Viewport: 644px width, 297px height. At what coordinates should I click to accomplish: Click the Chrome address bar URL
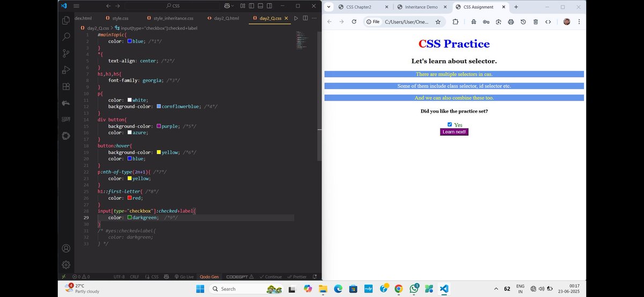point(406,22)
